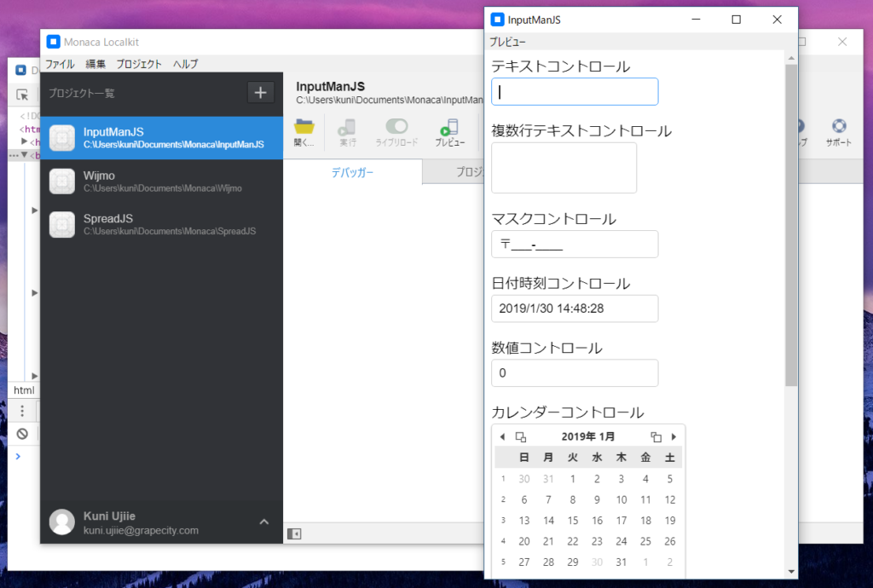Image resolution: width=873 pixels, height=588 pixels.
Task: Click the Kuni Ujiie user avatar
Action: [x=61, y=522]
